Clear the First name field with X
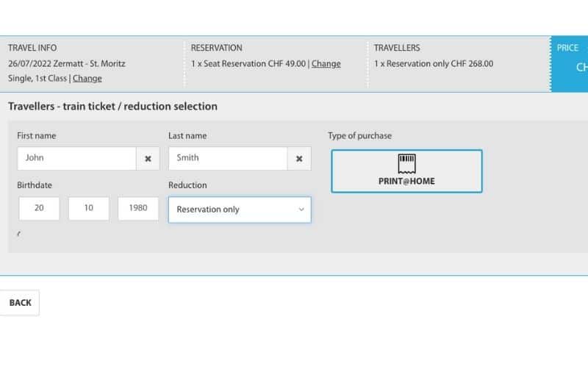Viewport: 588px width, 386px height. click(148, 158)
